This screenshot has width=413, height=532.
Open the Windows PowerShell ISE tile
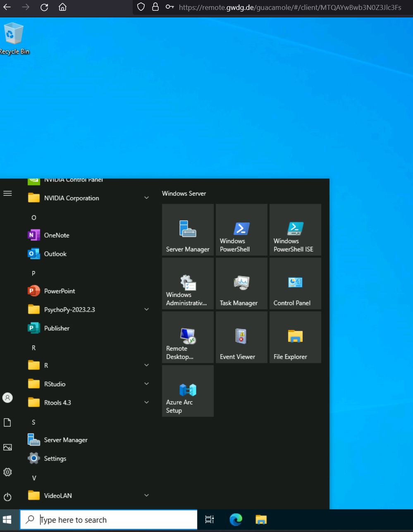295,230
